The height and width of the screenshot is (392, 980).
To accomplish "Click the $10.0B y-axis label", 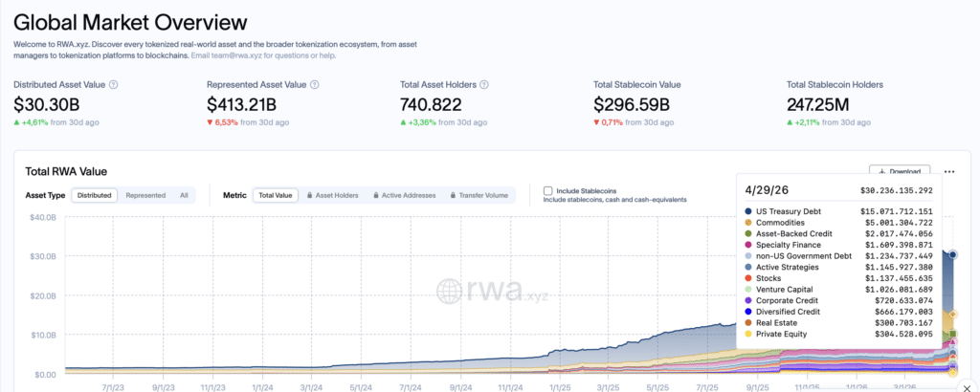I will pyautogui.click(x=42, y=335).
